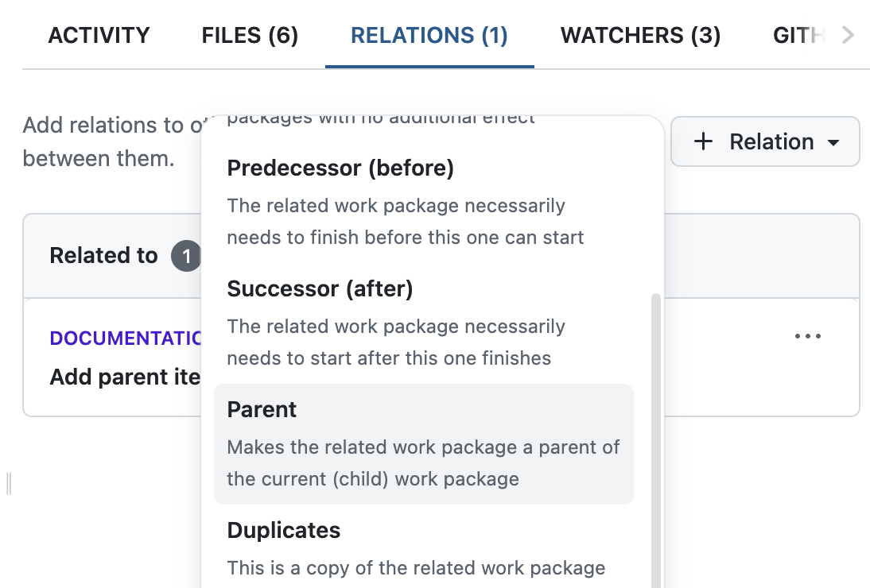Click the plus icon inside the Relation button
The width and height of the screenshot is (870, 588).
point(703,141)
